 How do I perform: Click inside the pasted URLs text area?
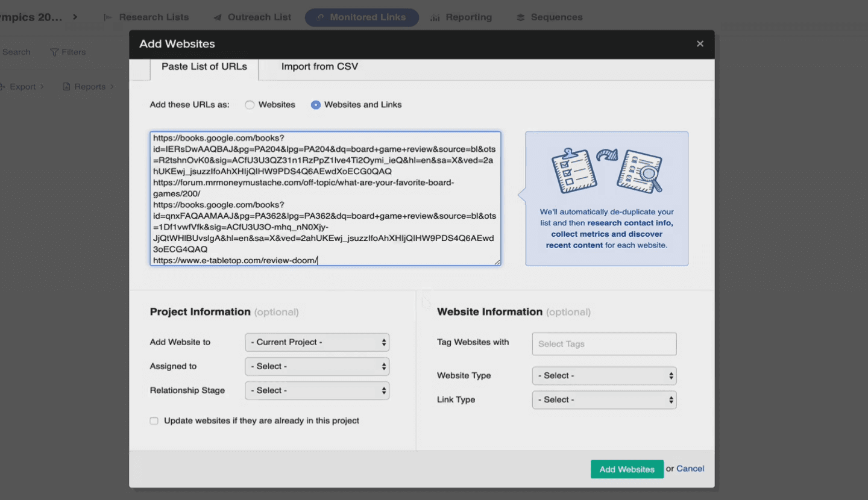[325, 199]
